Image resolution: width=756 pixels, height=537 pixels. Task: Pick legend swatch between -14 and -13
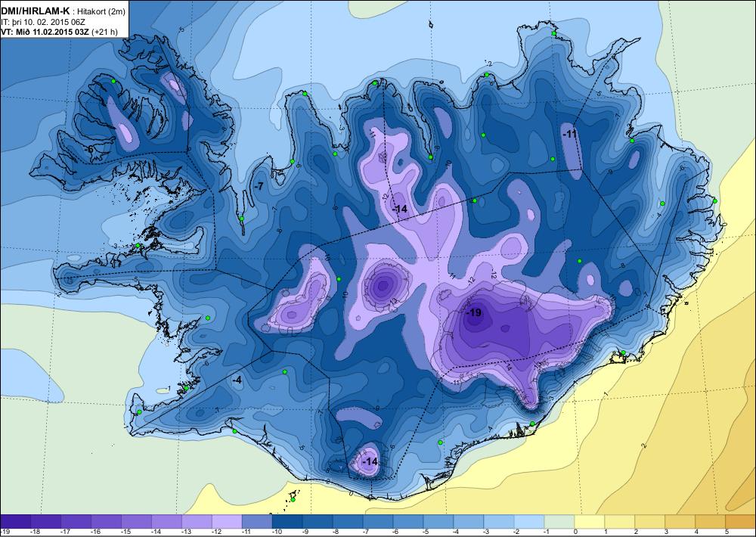[x=166, y=521]
